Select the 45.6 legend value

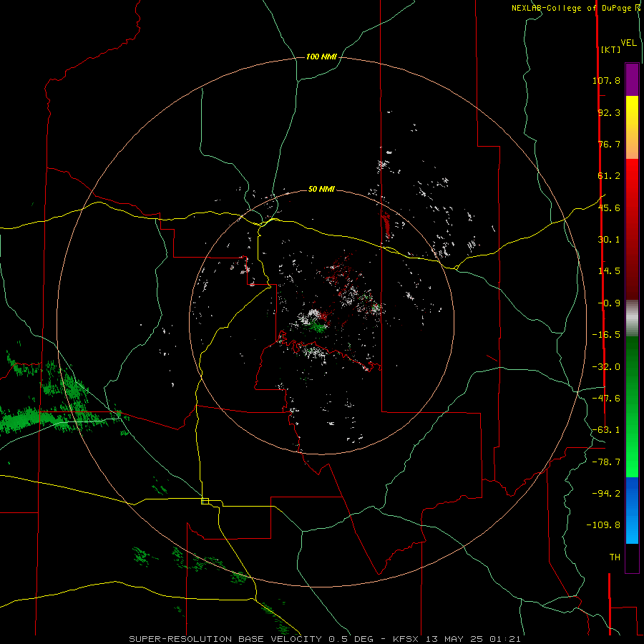[x=609, y=208]
